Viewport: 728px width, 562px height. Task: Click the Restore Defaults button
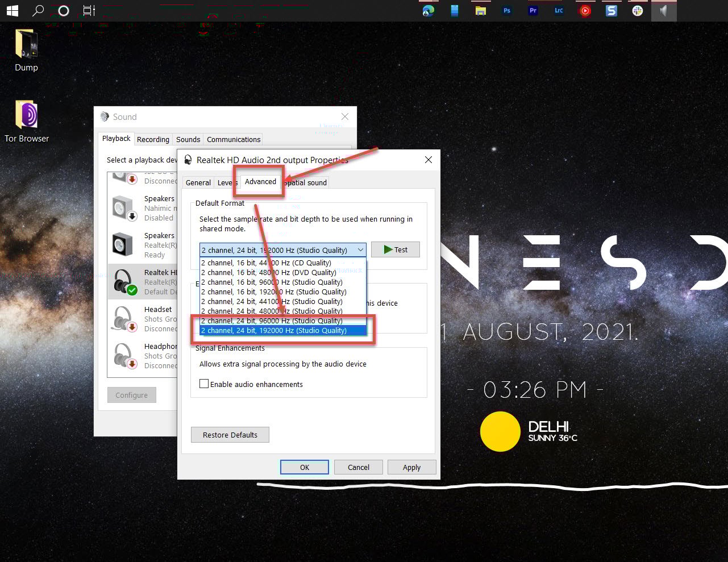(x=230, y=435)
